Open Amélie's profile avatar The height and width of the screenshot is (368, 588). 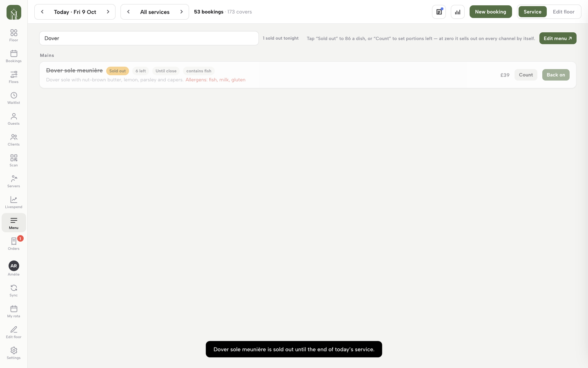click(x=14, y=266)
